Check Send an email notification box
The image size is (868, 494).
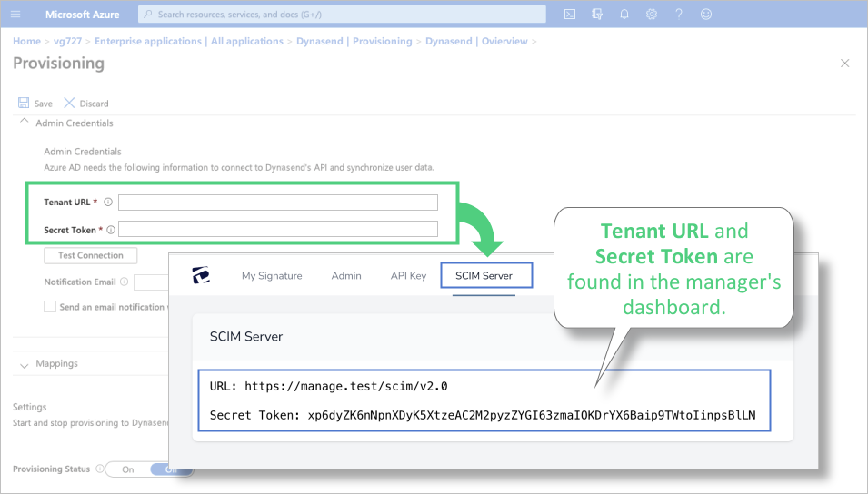[x=50, y=306]
